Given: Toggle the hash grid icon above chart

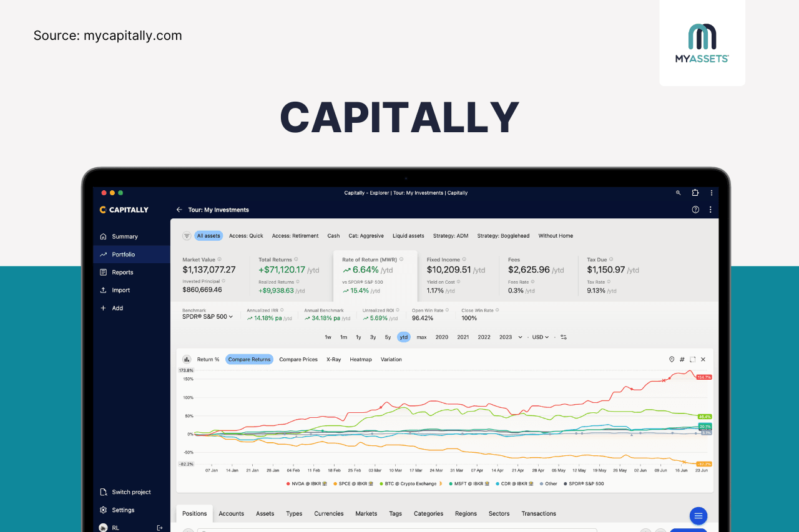Looking at the screenshot, I should click(682, 359).
